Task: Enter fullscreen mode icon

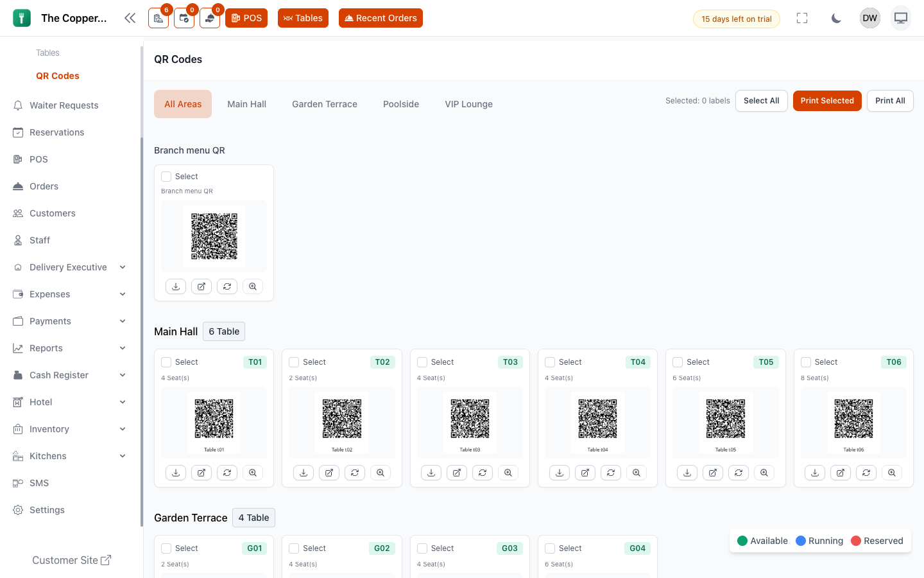Action: (x=802, y=18)
